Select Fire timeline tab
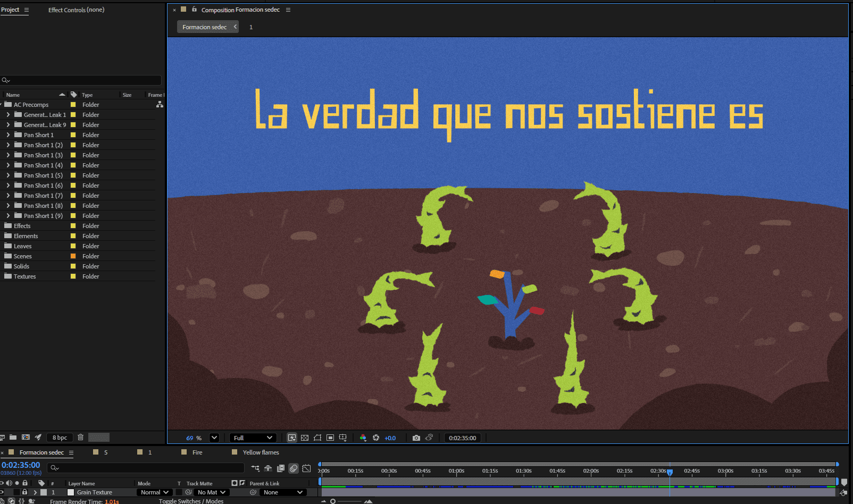 197,452
